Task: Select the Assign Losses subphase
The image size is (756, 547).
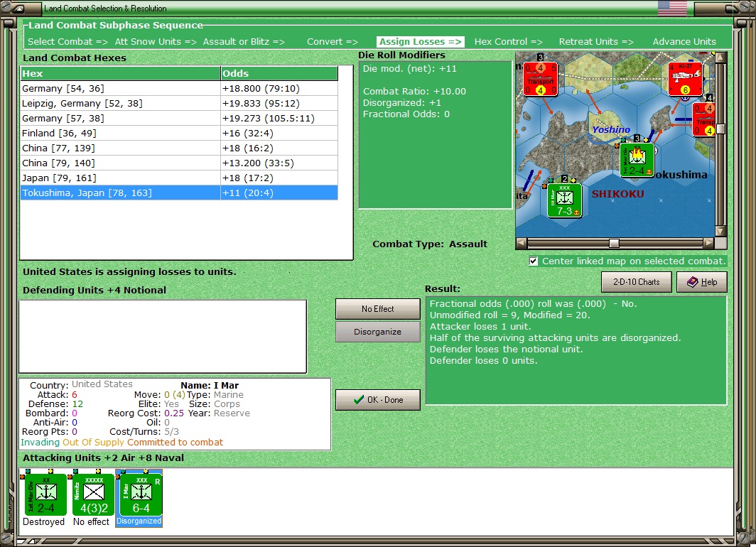Action: click(x=420, y=42)
